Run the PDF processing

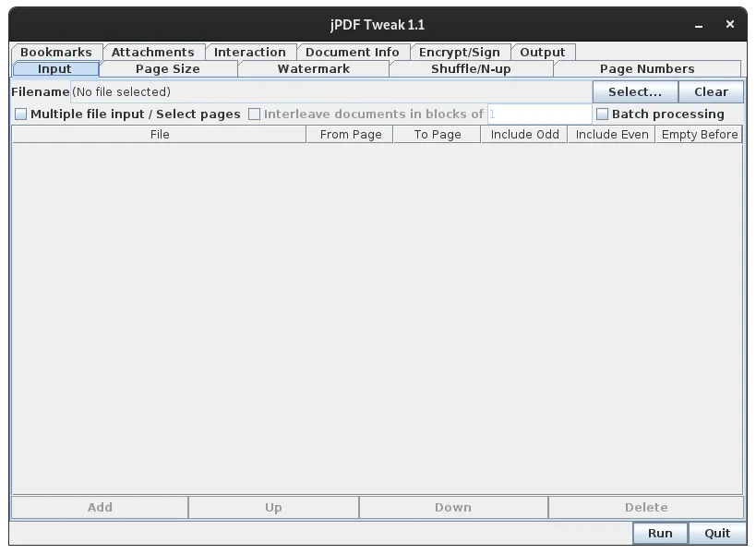(660, 534)
